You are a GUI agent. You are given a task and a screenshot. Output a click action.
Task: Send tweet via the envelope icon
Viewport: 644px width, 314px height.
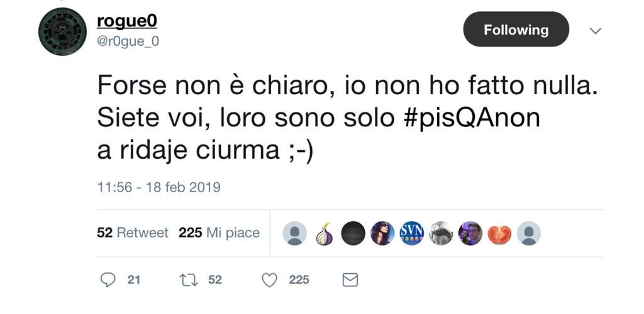(x=350, y=279)
